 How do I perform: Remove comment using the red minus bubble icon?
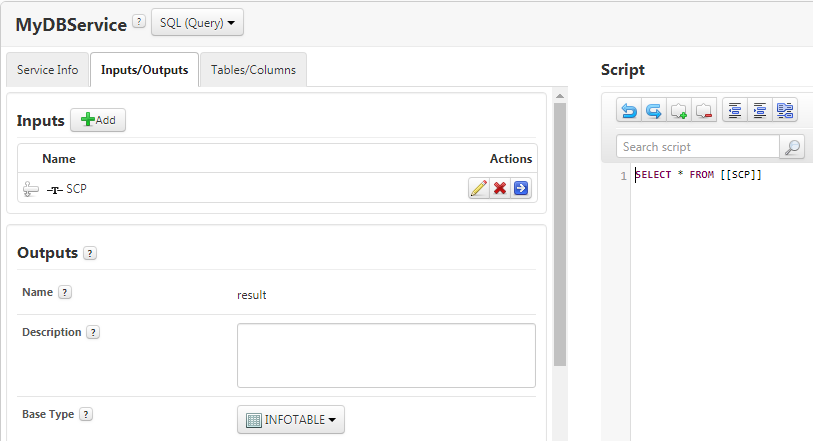704,110
